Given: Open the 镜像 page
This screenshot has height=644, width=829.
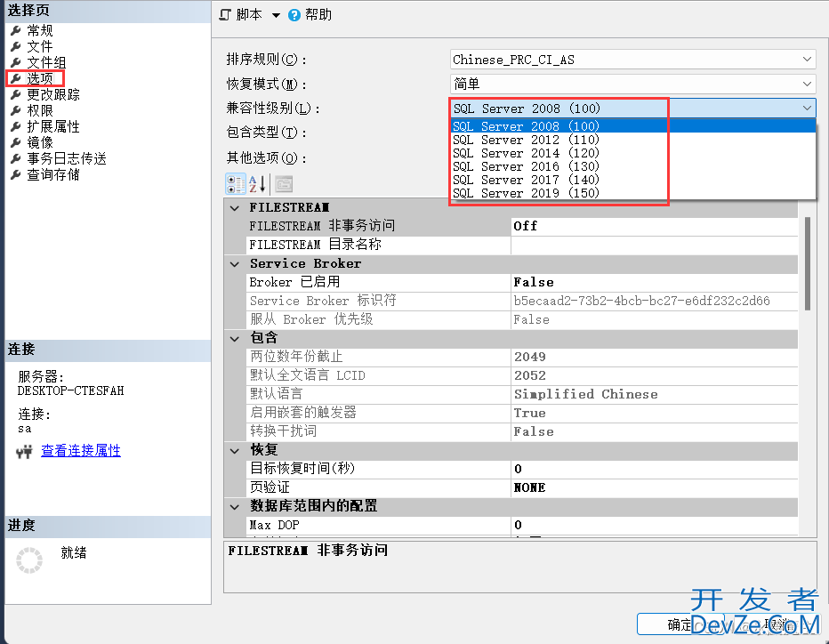Looking at the screenshot, I should 40,142.
